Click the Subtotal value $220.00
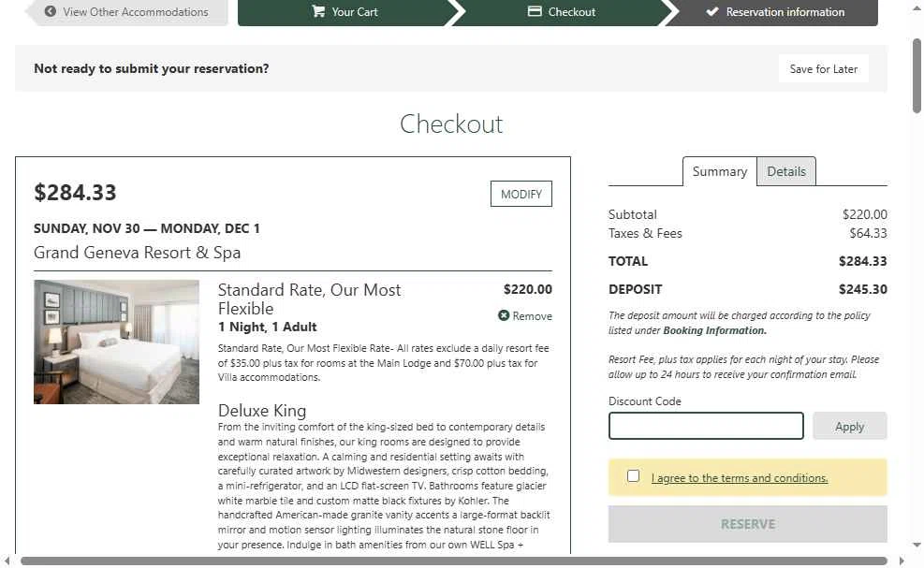Screen dimensions: 924x568 point(864,214)
